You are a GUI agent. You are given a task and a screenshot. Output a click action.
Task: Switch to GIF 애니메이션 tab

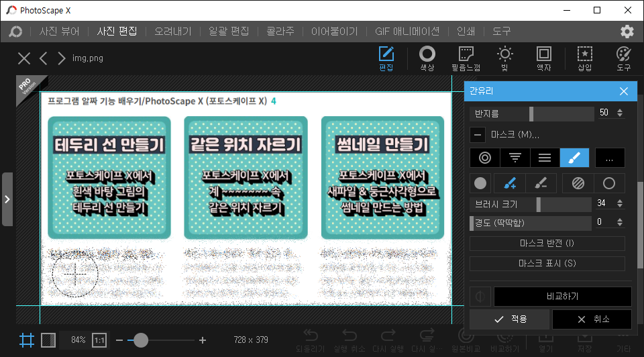(407, 32)
